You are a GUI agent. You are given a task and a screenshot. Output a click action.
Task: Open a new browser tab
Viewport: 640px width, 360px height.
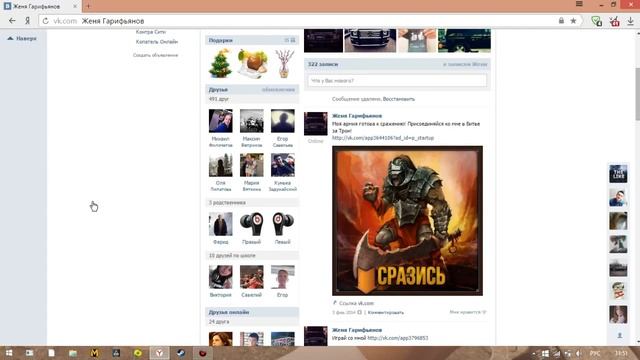(88, 6)
